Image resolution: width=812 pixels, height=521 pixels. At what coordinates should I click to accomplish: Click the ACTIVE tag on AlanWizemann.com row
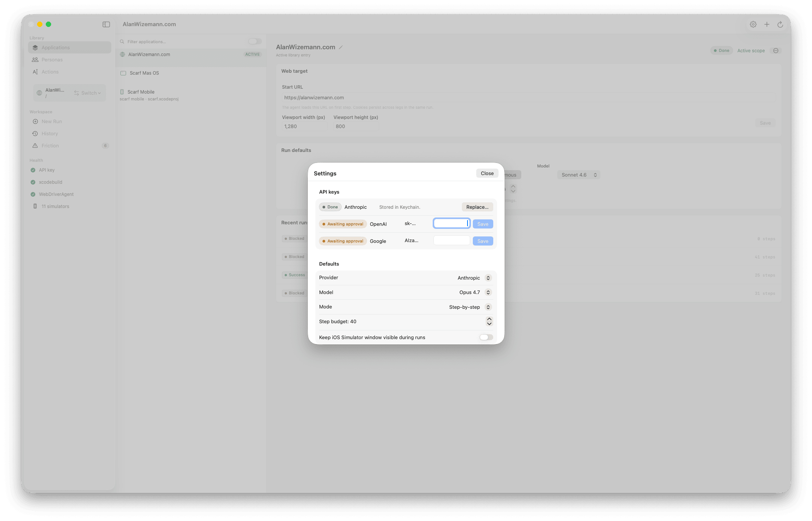point(252,54)
